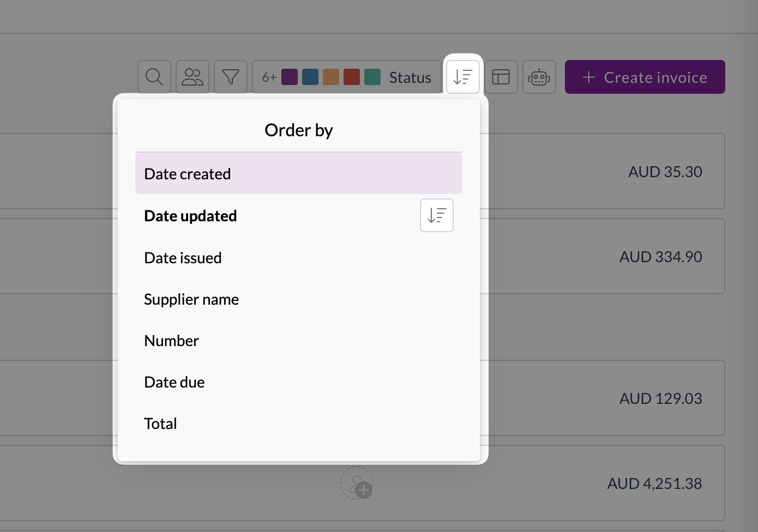Open the robot assistant icon
758x532 pixels.
[x=539, y=77]
